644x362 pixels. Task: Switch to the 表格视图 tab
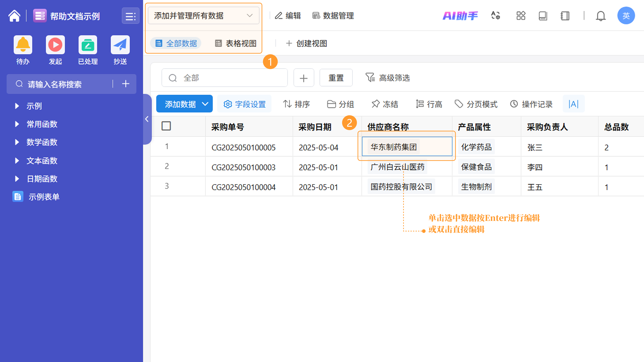click(x=236, y=43)
